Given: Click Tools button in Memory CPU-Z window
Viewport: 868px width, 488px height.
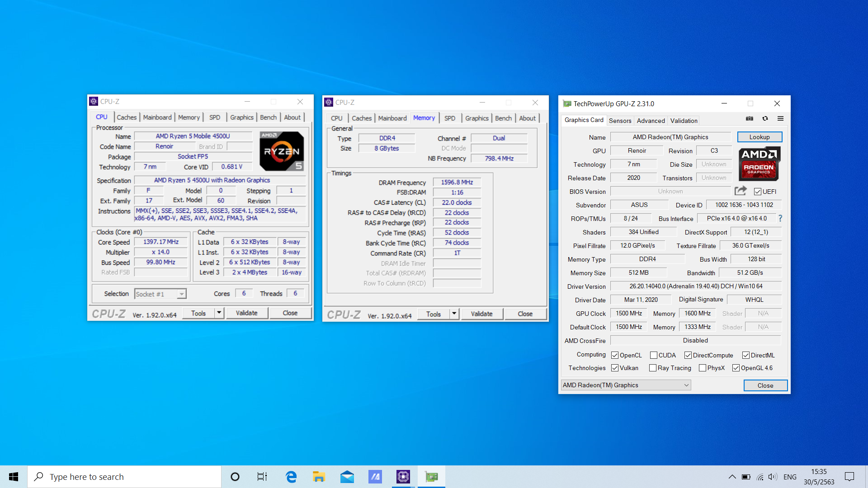Looking at the screenshot, I should coord(434,314).
